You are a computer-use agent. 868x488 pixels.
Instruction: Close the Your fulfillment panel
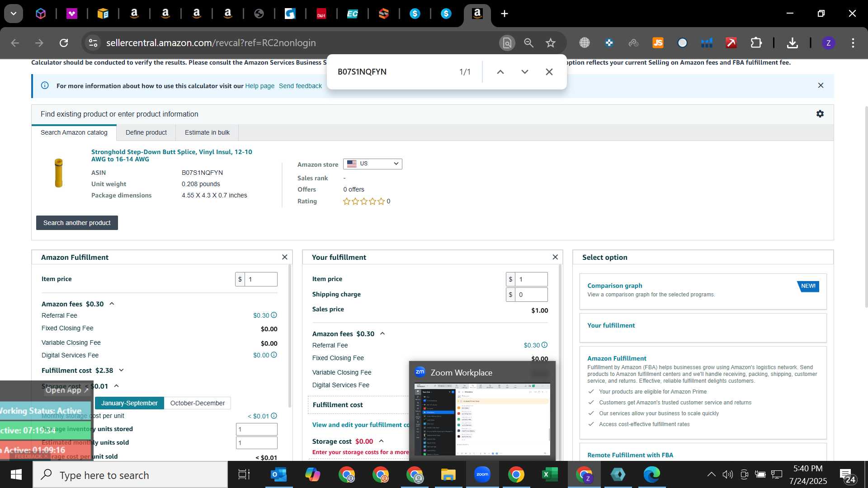pos(555,257)
